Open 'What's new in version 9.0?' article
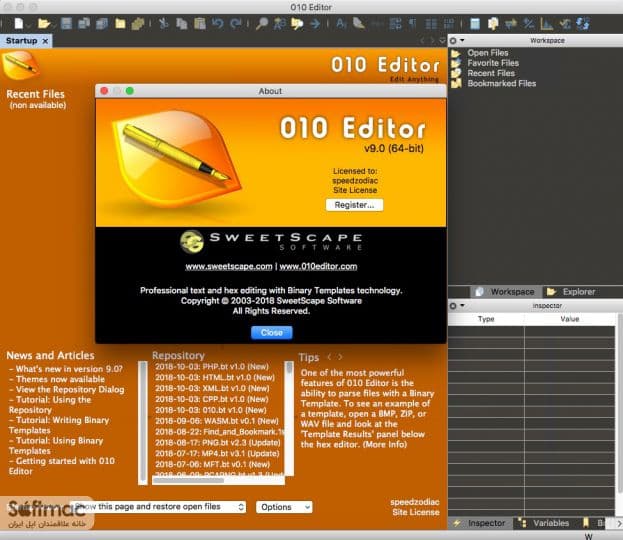Screen dimensions: 623x540 click(69, 369)
